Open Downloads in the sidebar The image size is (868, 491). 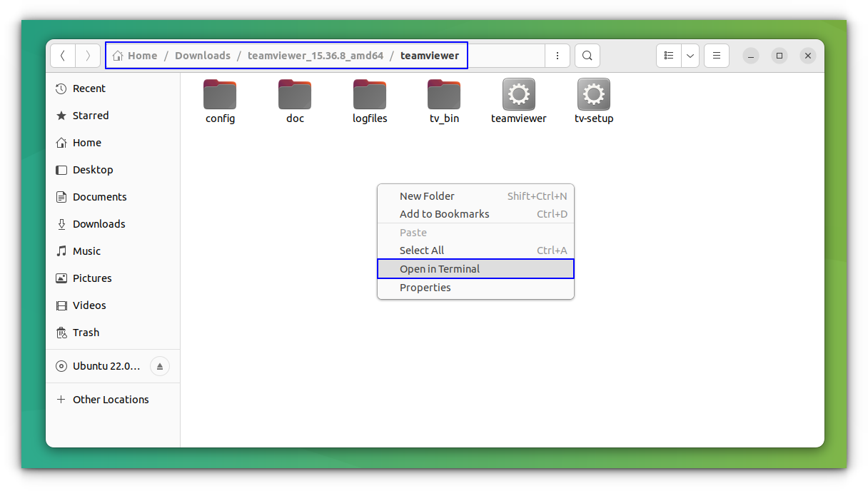click(x=113, y=224)
